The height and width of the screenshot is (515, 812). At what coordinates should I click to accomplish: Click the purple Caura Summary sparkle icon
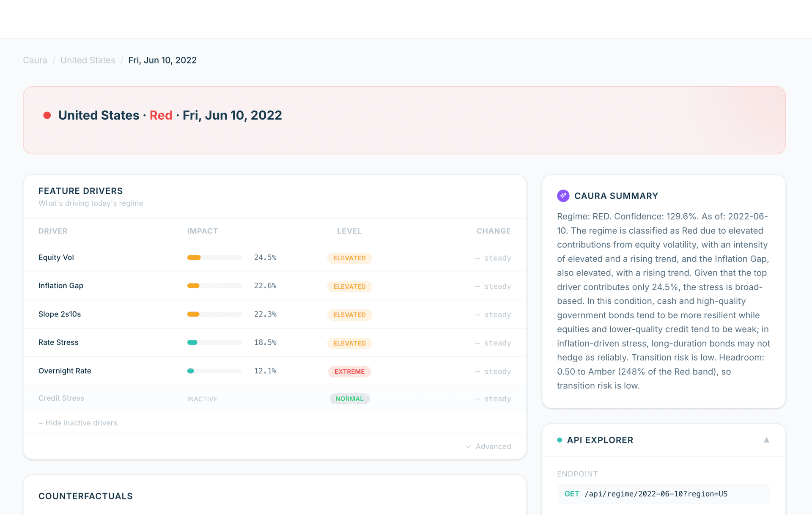pyautogui.click(x=563, y=196)
